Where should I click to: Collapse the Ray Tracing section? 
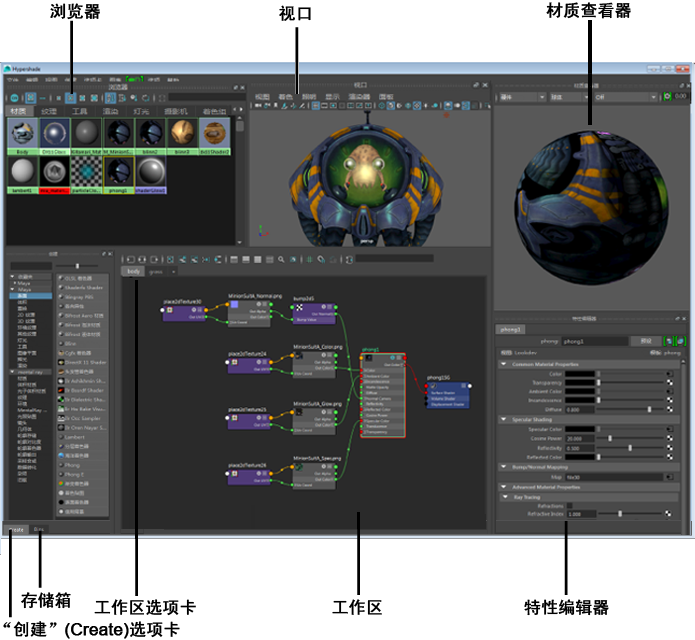point(505,497)
